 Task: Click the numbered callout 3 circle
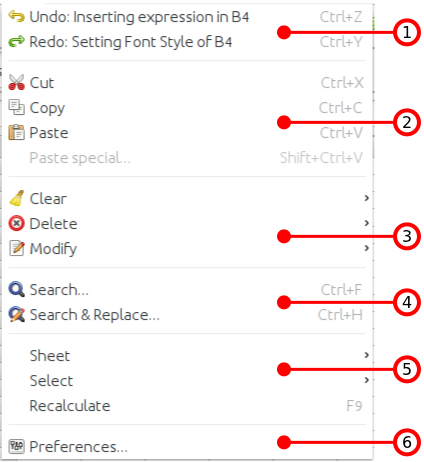pos(407,236)
